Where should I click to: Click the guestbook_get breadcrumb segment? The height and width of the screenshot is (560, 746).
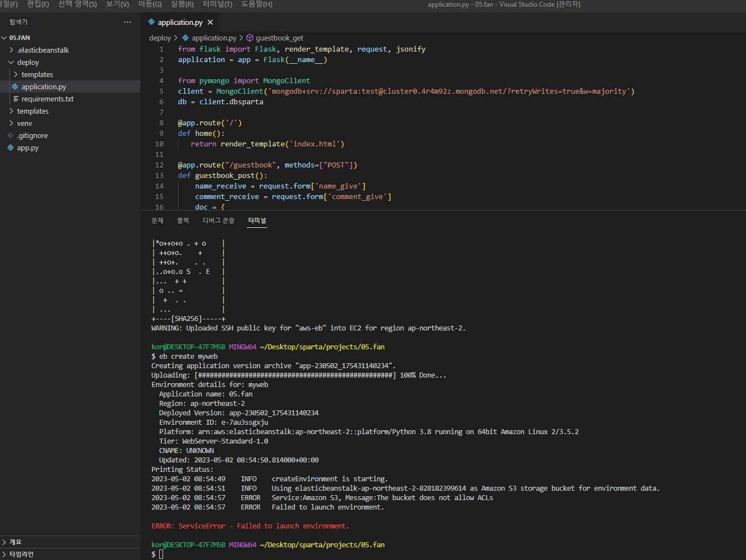click(280, 38)
